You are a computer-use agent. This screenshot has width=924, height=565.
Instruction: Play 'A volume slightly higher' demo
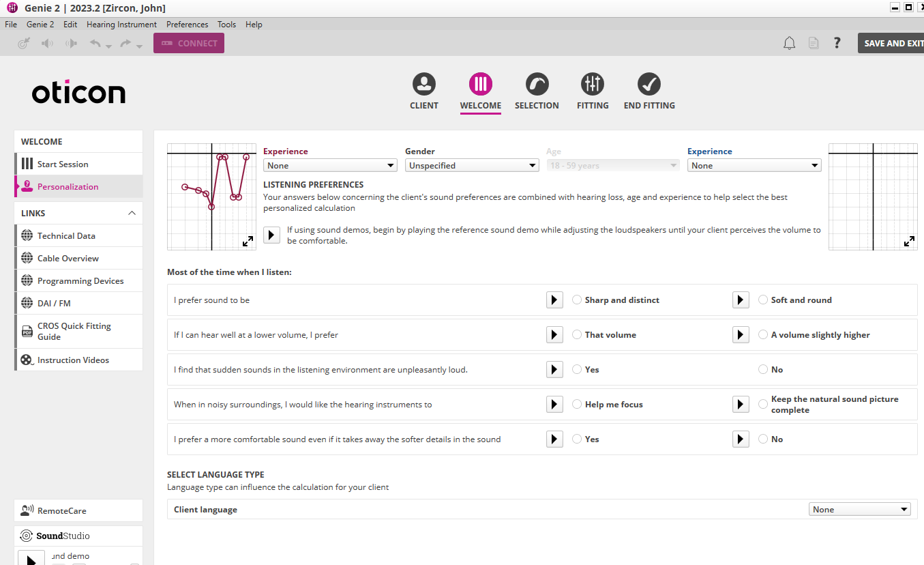pos(741,335)
